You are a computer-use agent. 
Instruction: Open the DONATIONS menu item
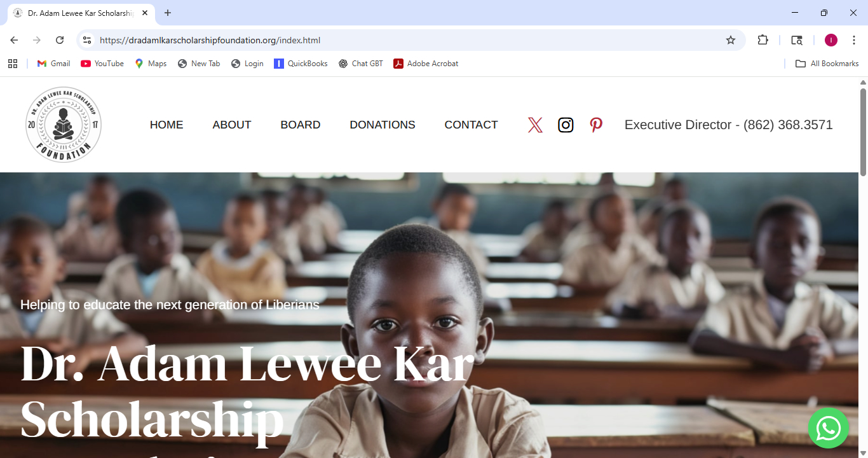(383, 125)
